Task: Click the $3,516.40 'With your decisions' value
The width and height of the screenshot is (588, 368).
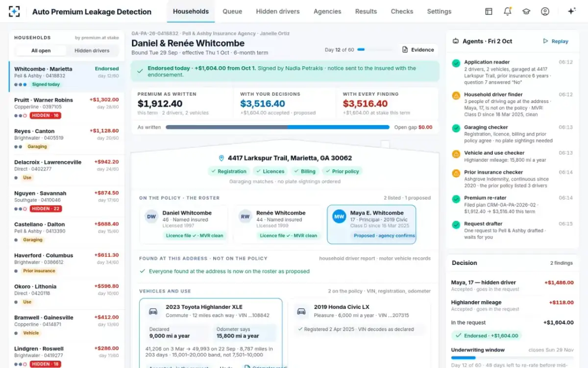Action: [x=263, y=104]
